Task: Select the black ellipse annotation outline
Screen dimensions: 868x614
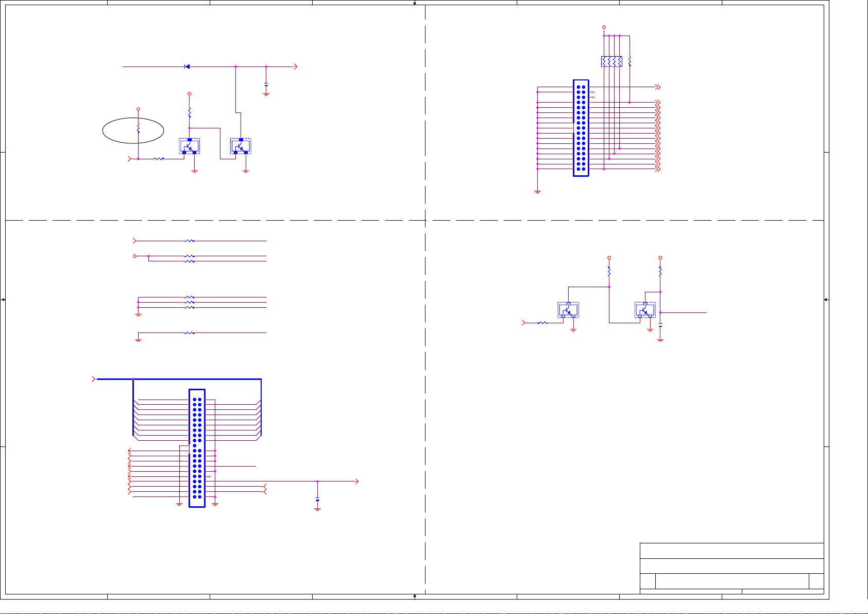Action: click(x=133, y=130)
